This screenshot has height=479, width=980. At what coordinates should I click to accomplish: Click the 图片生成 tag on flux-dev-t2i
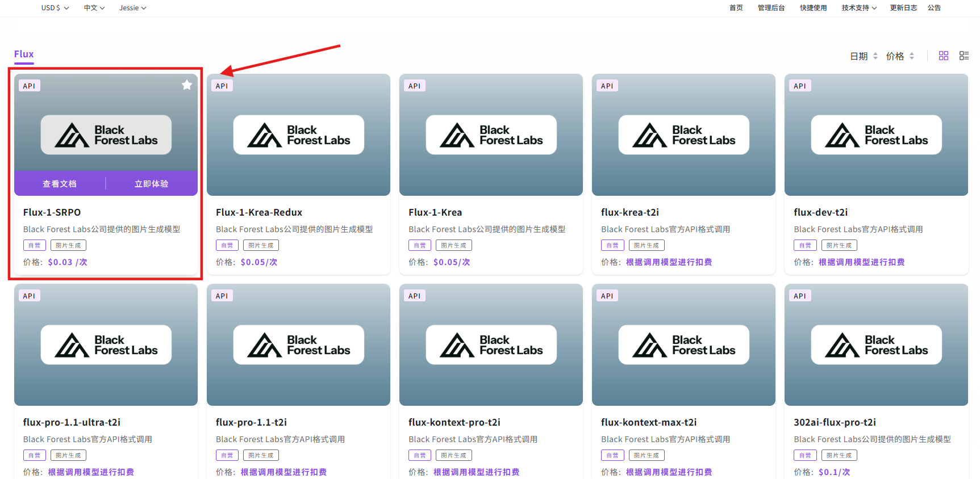pos(839,245)
